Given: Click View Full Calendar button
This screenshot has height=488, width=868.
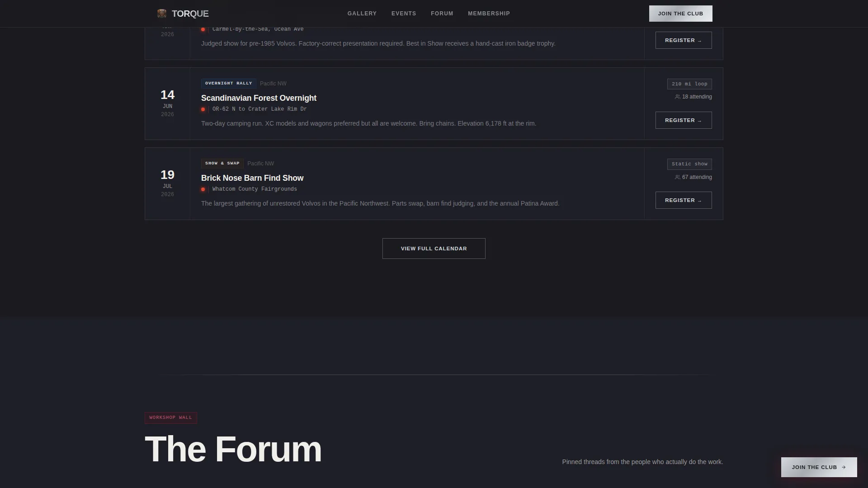Looking at the screenshot, I should [434, 249].
